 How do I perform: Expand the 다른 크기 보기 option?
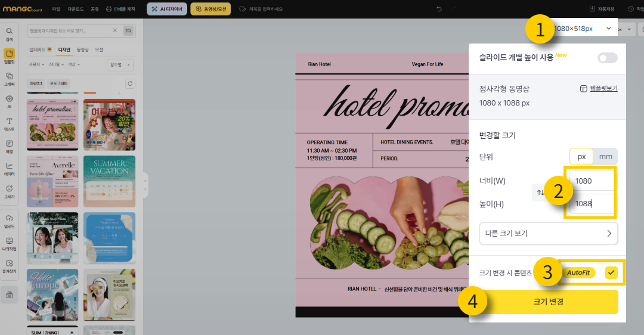[548, 233]
